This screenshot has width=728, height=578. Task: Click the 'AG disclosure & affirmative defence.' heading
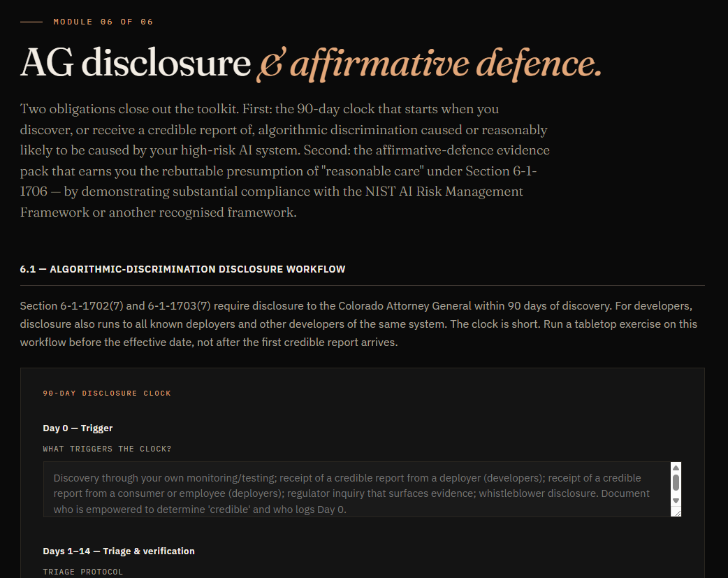click(x=311, y=63)
